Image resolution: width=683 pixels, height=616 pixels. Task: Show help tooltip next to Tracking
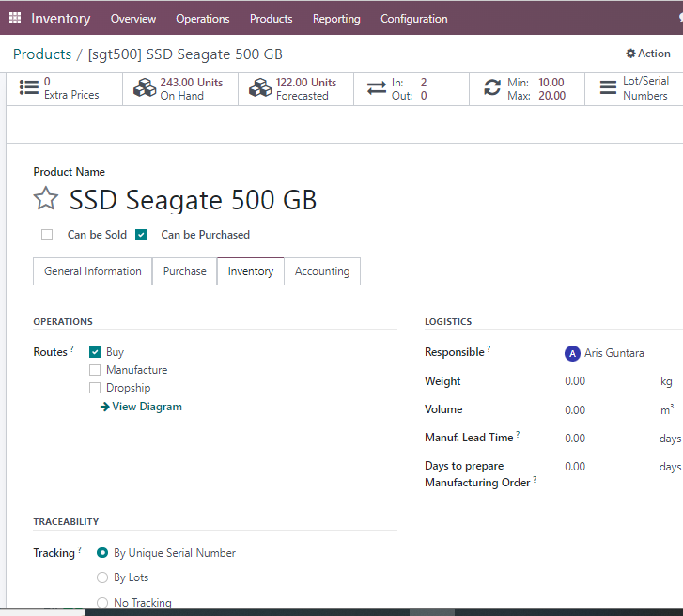point(79,549)
